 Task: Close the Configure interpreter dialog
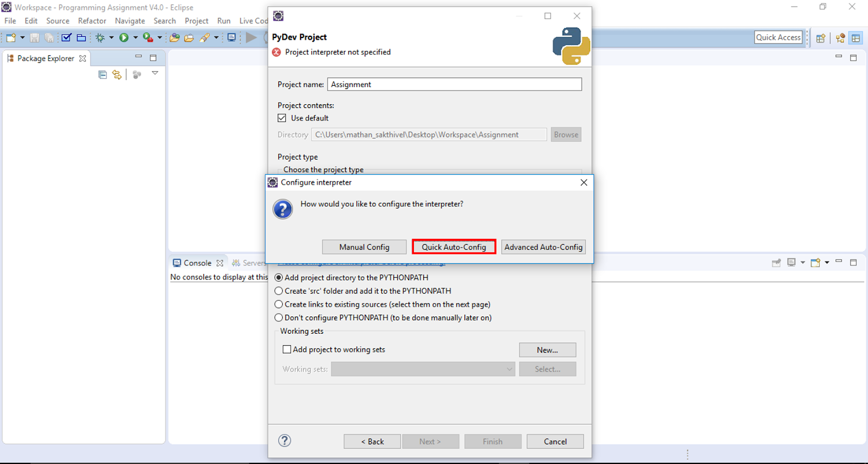pyautogui.click(x=584, y=182)
